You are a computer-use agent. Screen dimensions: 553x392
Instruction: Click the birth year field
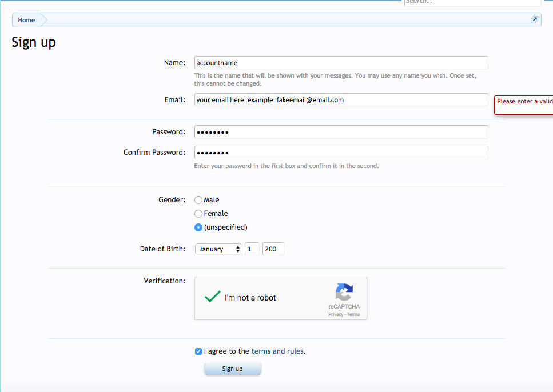tap(273, 249)
